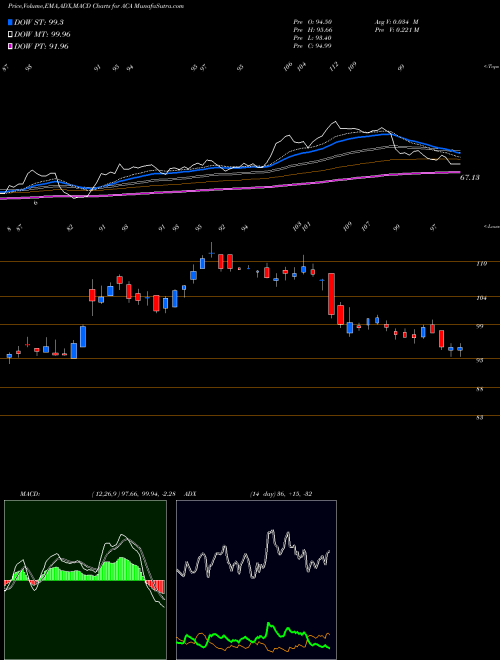Click the 99 price axis label

481,326
